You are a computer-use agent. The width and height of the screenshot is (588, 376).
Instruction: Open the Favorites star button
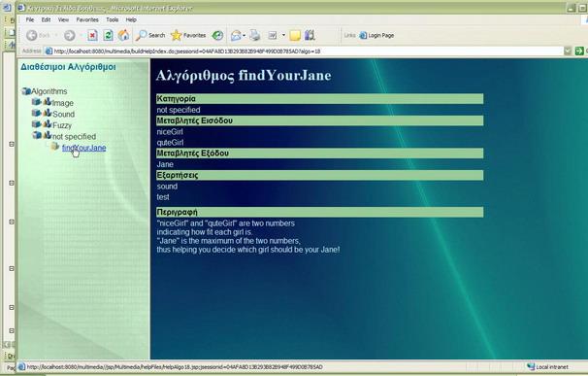pos(188,35)
